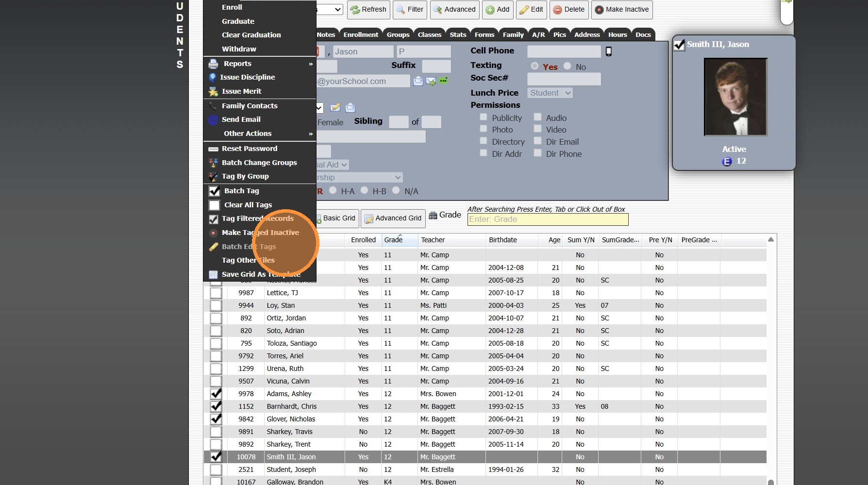Select the Texting Yes radio button
Screen dimensions: 868x485
(534, 66)
